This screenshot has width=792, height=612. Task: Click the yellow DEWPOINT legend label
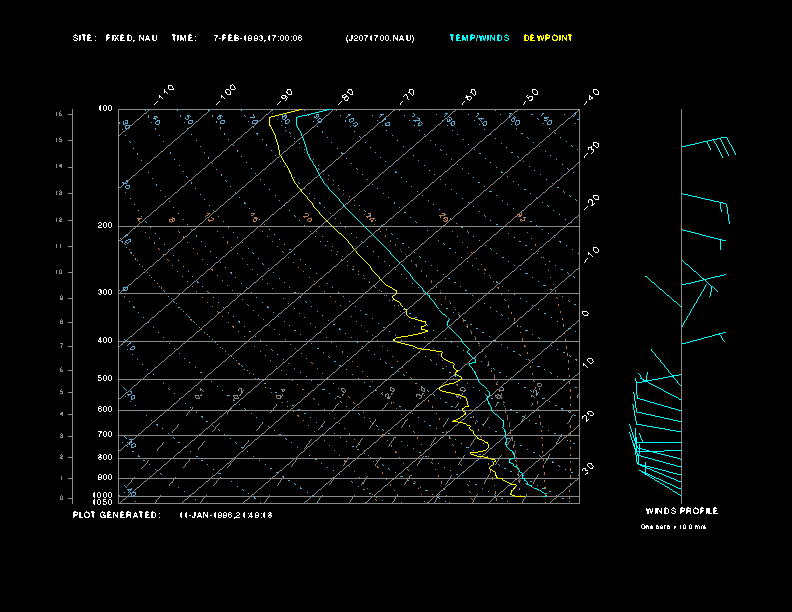(548, 38)
